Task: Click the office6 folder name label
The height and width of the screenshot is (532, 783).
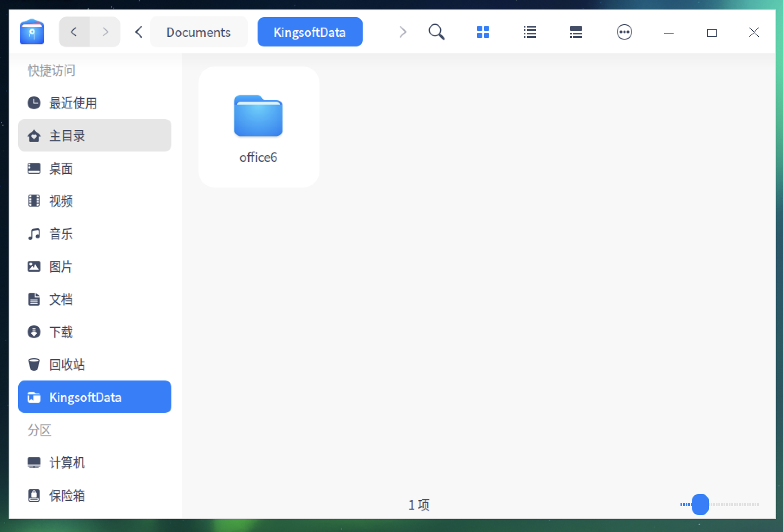Action: [258, 158]
